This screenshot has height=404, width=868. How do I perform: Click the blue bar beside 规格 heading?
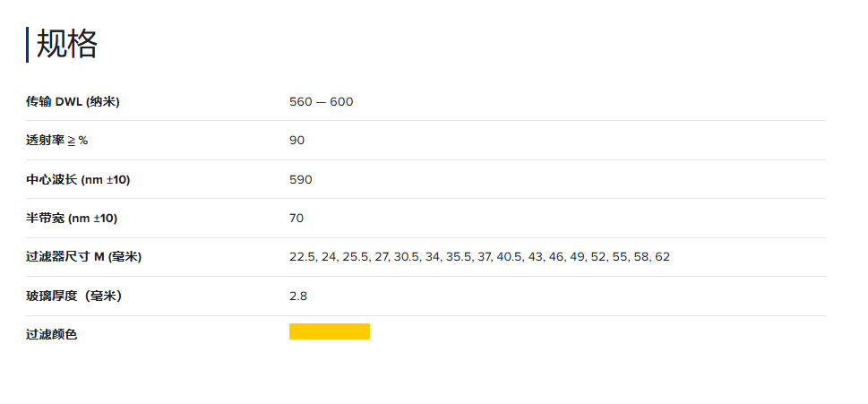pos(27,45)
